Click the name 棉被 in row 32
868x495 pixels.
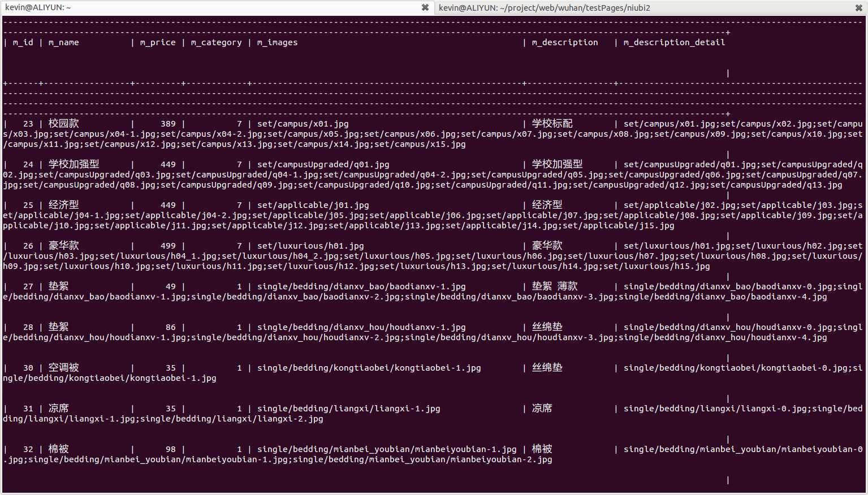tap(58, 449)
